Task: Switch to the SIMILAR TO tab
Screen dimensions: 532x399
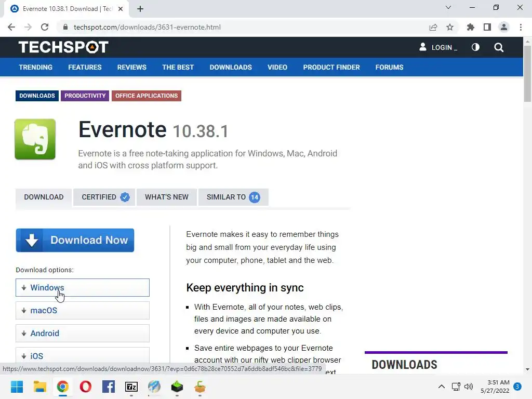Action: [233, 197]
